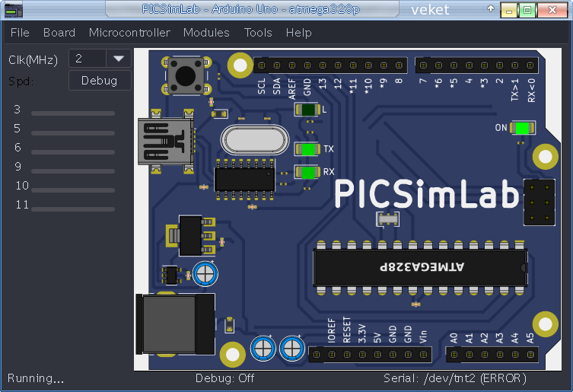573x392 pixels.
Task: Click the Running... status text
Action: [x=36, y=378]
